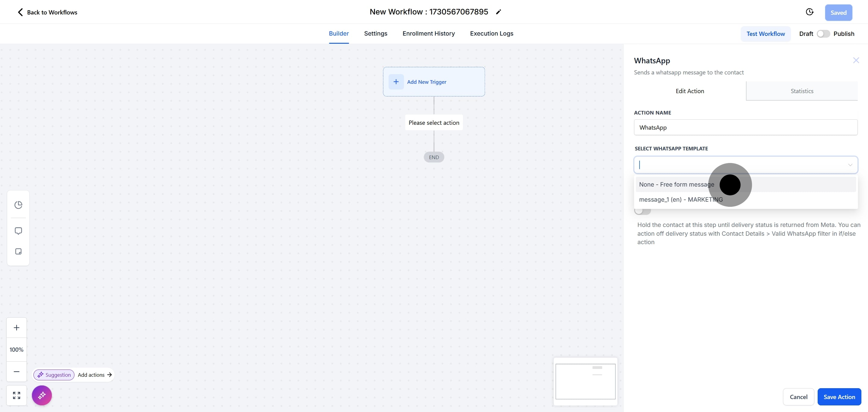Viewport: 868px width, 412px height.
Task: Click the END node
Action: point(434,157)
